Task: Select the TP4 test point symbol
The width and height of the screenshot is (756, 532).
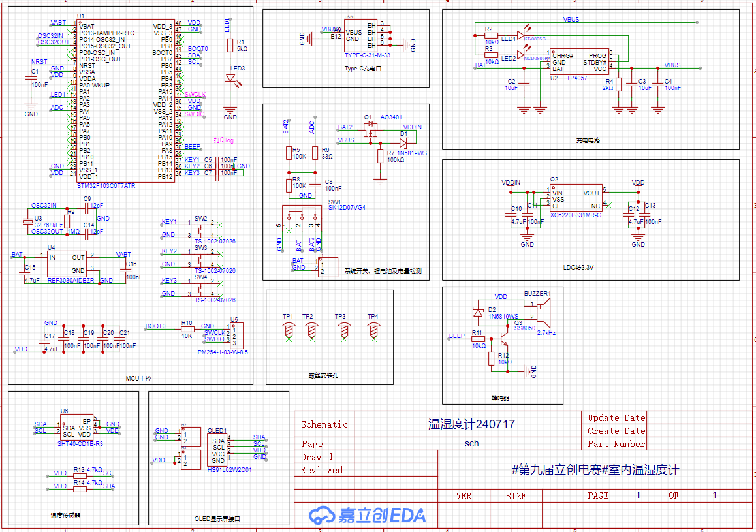Action: point(373,331)
